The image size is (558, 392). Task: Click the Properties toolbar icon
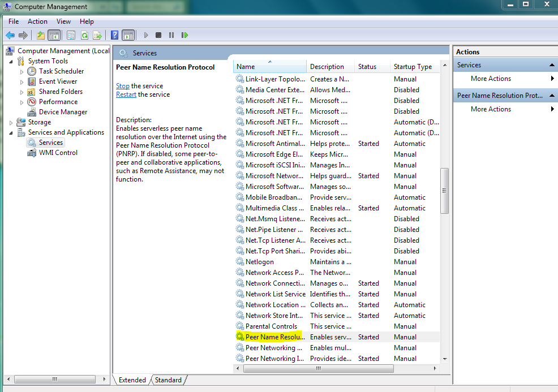(x=71, y=35)
